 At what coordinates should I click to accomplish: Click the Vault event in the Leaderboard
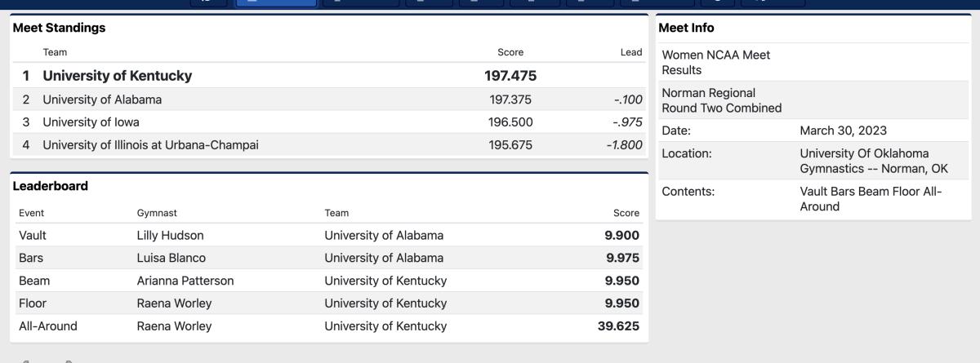coord(33,235)
